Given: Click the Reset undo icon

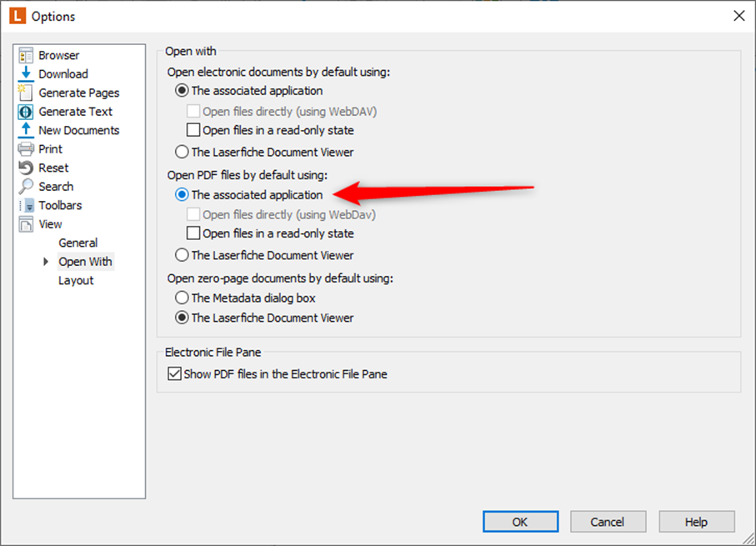Looking at the screenshot, I should (26, 168).
